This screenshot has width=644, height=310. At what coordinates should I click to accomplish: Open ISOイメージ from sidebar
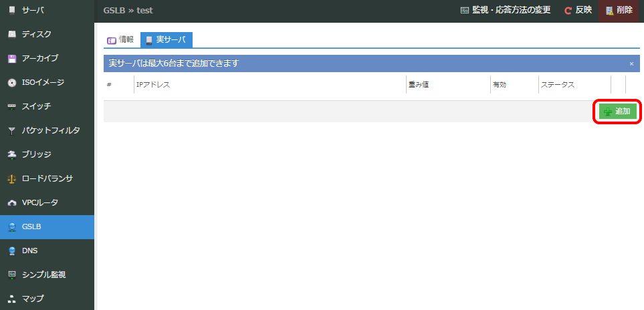tap(43, 82)
